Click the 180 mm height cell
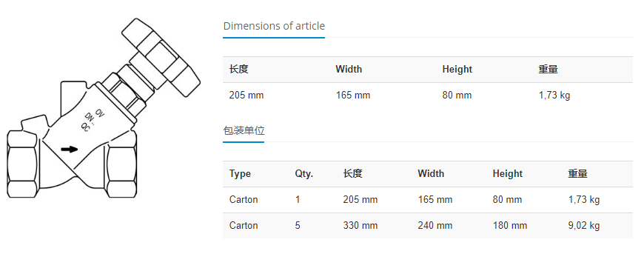This screenshot has width=644, height=271. coord(510,225)
